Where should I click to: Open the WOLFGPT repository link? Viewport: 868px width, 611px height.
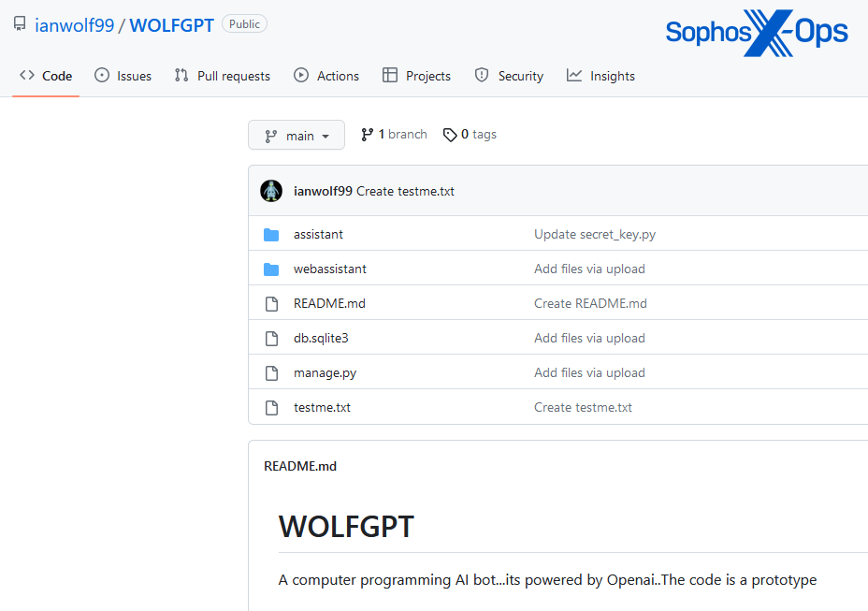[171, 24]
